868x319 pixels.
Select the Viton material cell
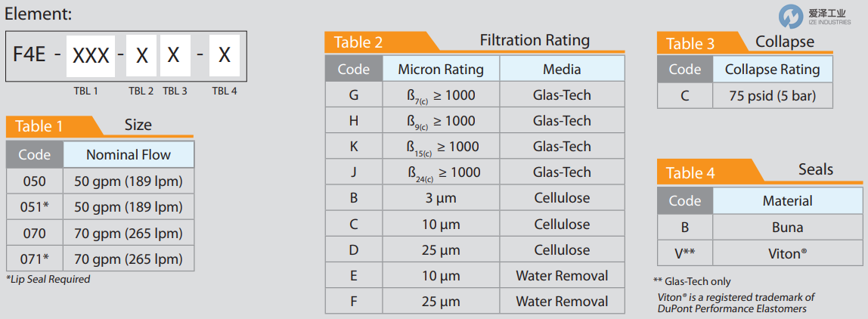tap(788, 254)
